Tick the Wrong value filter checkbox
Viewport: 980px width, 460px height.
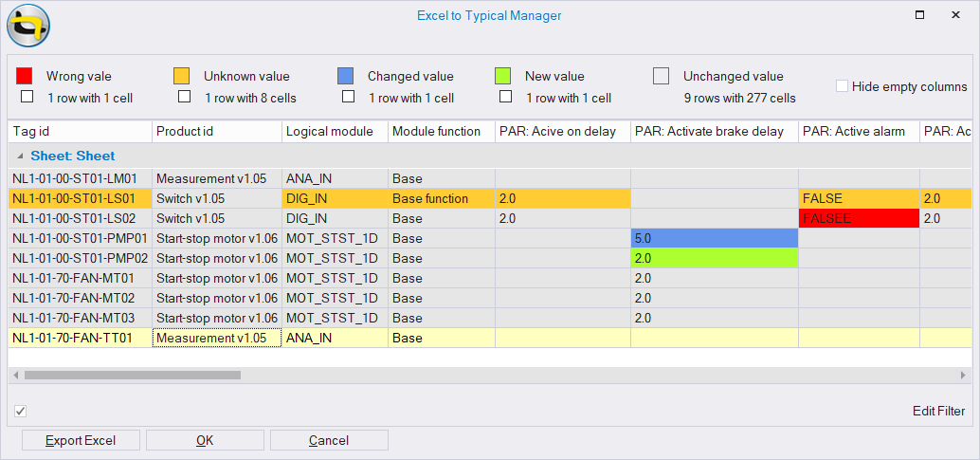click(27, 97)
